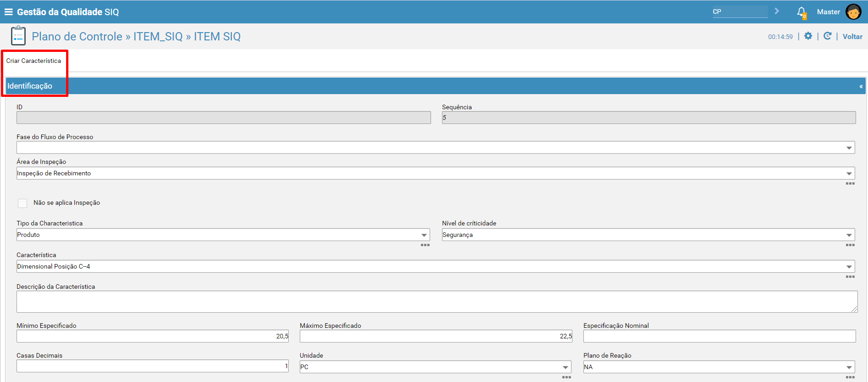Click the refresh icon
868x382 pixels.
click(x=827, y=36)
